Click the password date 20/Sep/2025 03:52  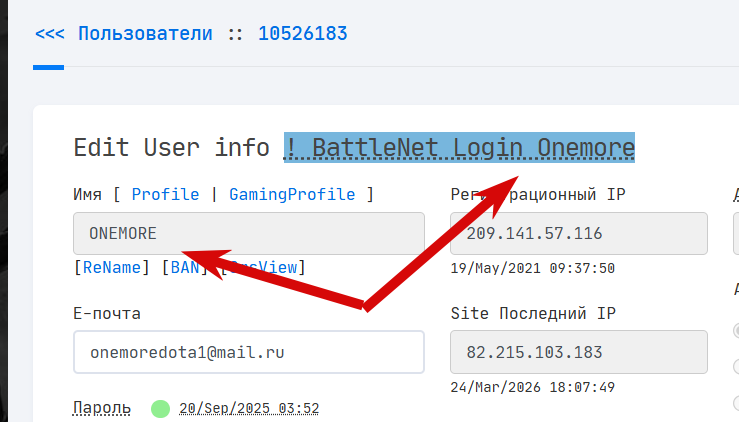(249, 408)
